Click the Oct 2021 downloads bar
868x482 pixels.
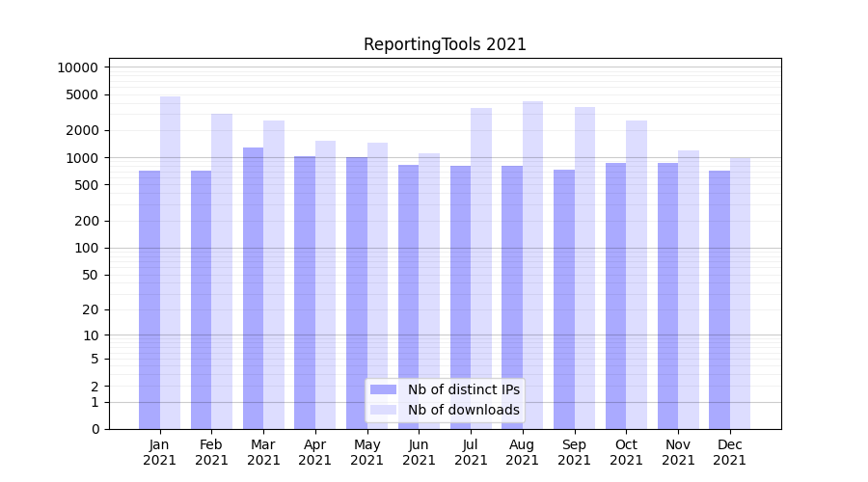click(637, 274)
